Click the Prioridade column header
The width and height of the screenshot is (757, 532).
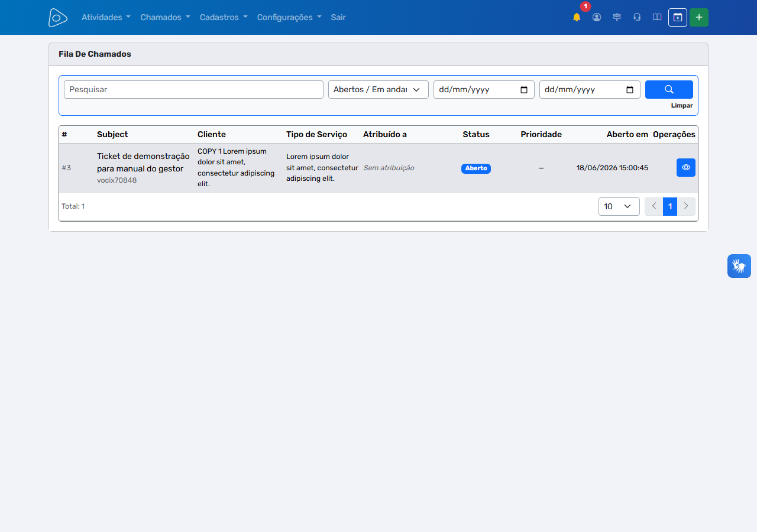tap(541, 134)
